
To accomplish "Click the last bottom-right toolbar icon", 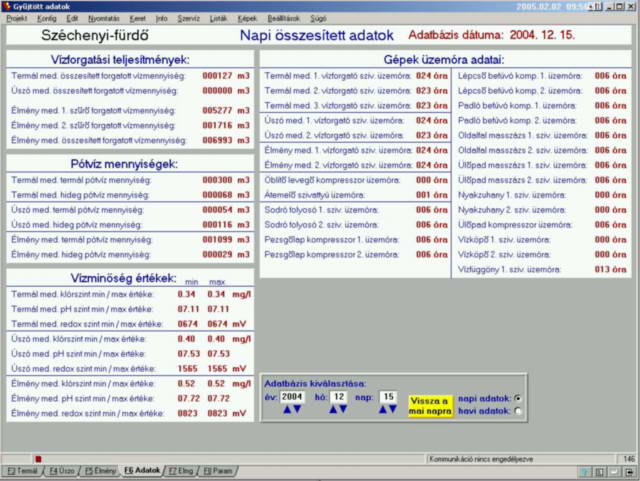I will point(630,472).
